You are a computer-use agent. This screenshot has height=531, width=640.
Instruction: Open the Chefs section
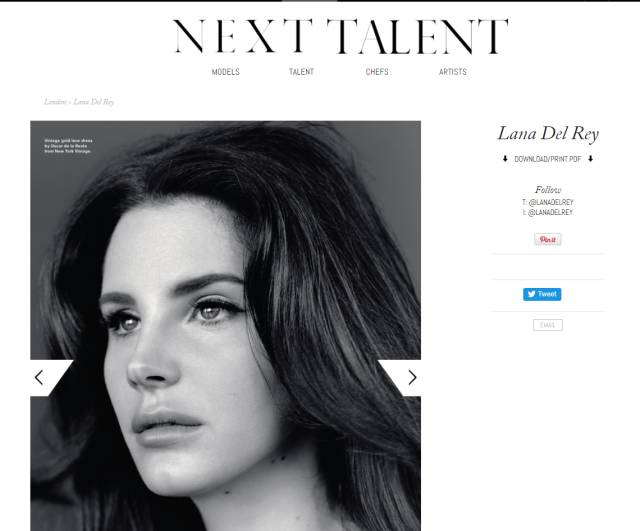pos(377,72)
